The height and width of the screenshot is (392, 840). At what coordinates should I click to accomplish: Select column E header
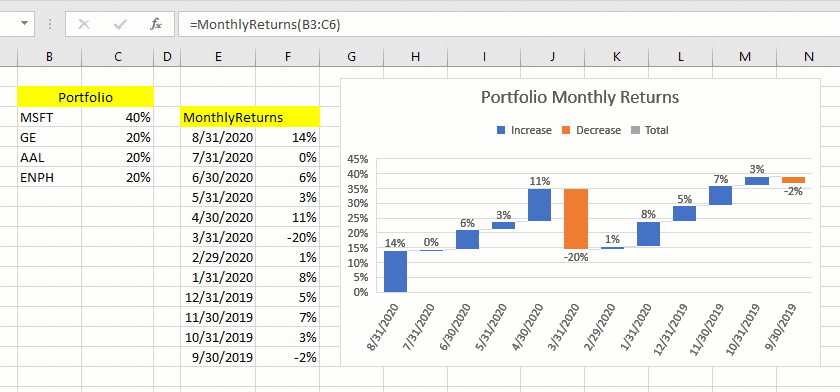tap(218, 56)
